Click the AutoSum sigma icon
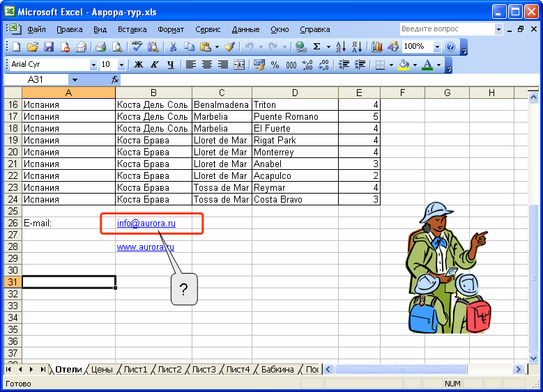Image resolution: width=543 pixels, height=392 pixels. point(316,47)
